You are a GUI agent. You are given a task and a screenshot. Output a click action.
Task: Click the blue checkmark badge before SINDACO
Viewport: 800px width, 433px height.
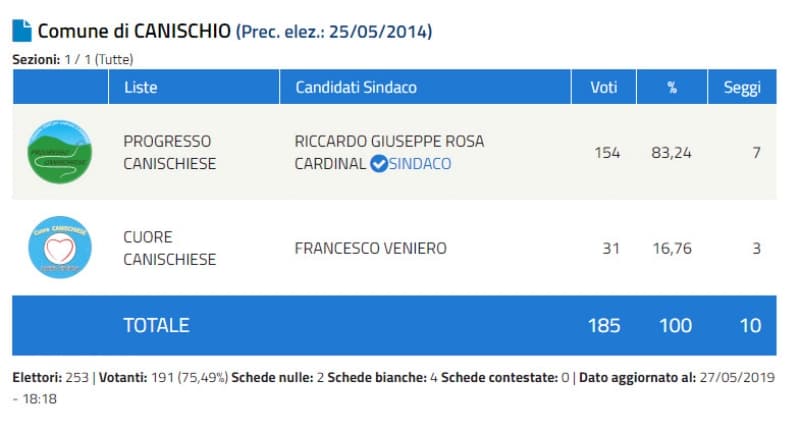coord(379,164)
